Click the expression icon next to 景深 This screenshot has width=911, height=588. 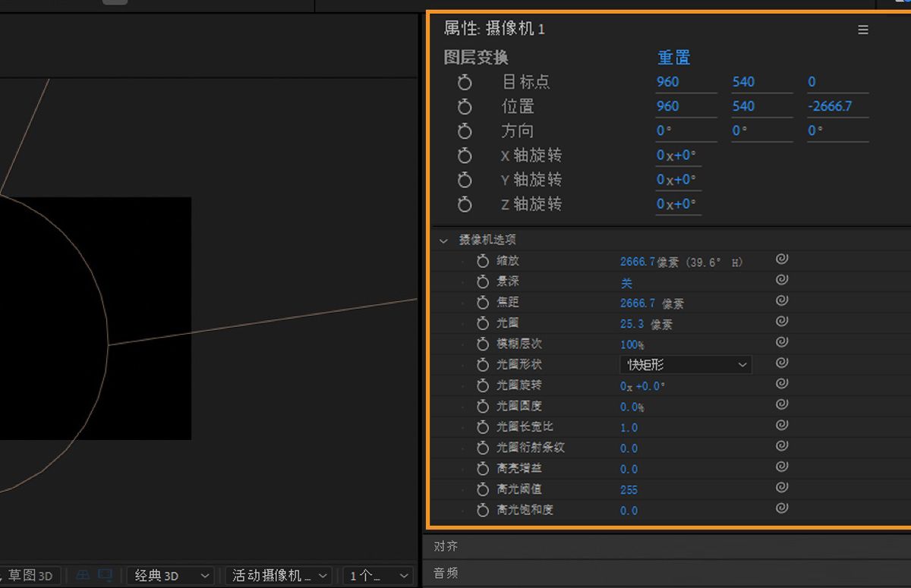(781, 279)
